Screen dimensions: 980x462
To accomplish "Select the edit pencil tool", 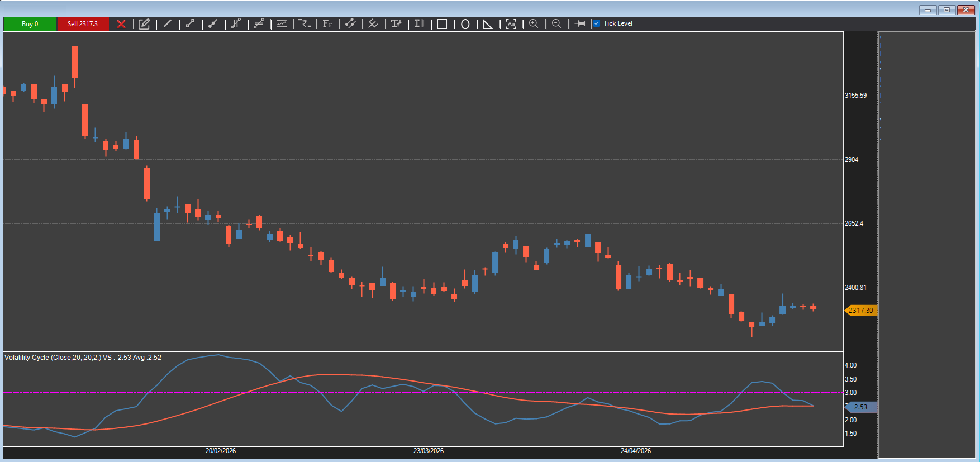I will click(x=144, y=23).
